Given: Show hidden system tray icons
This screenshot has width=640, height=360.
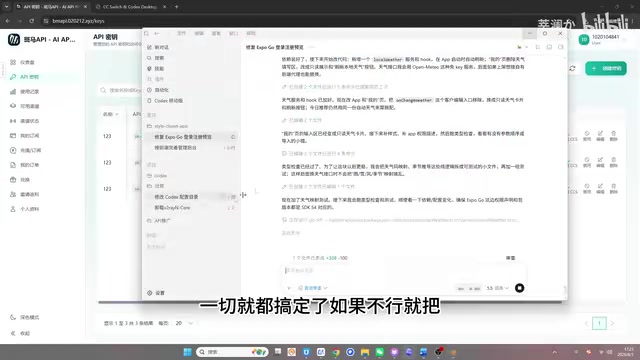Looking at the screenshot, I should (x=554, y=352).
